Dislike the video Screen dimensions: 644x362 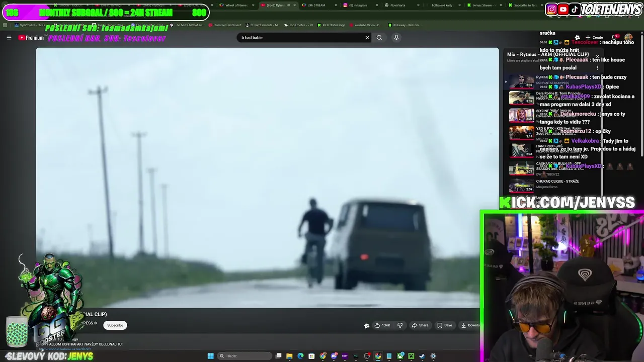tap(400, 325)
